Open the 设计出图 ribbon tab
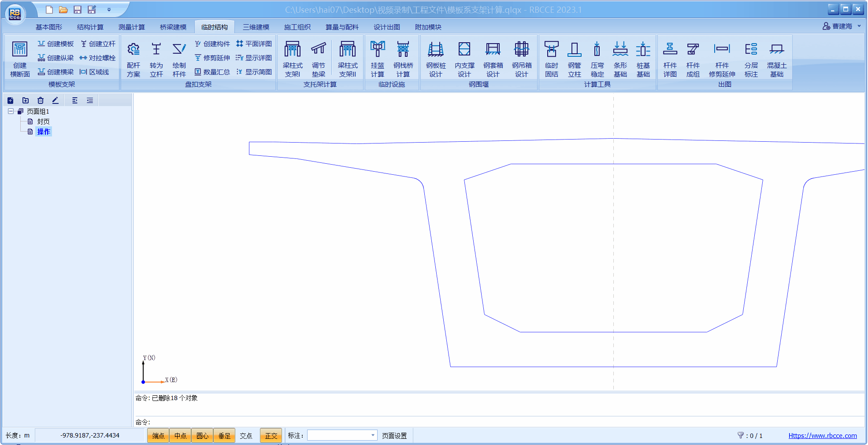 (x=386, y=27)
